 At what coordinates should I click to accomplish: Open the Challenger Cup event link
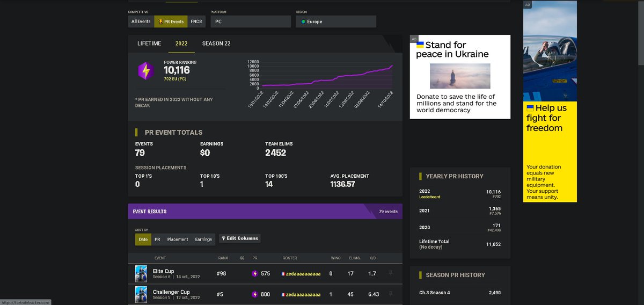coord(171,292)
